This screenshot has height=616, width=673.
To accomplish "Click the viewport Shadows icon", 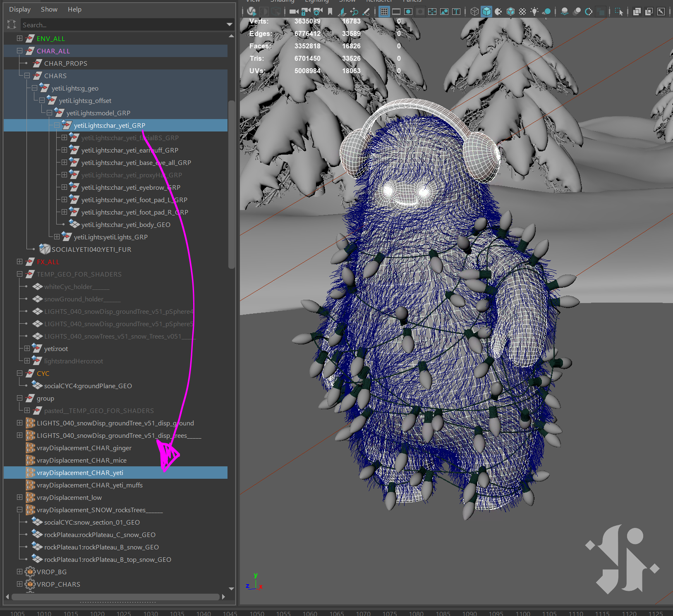I will [546, 12].
